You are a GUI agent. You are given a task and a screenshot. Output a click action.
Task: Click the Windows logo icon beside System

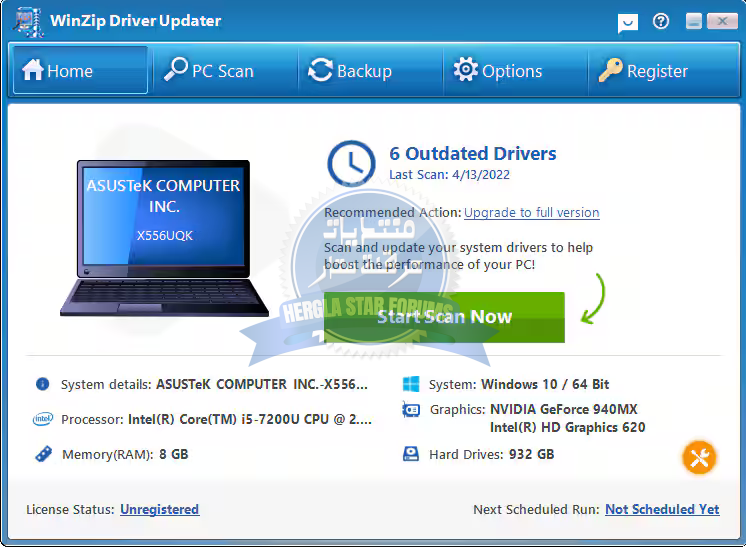click(411, 384)
